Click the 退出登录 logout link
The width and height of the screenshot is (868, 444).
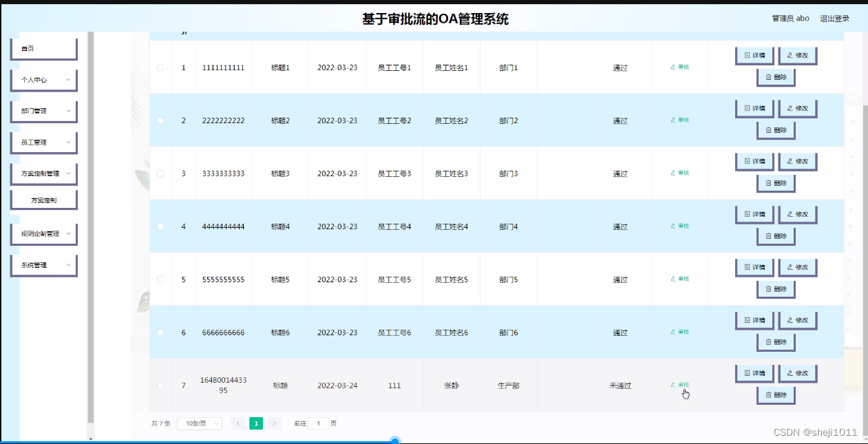[x=834, y=19]
